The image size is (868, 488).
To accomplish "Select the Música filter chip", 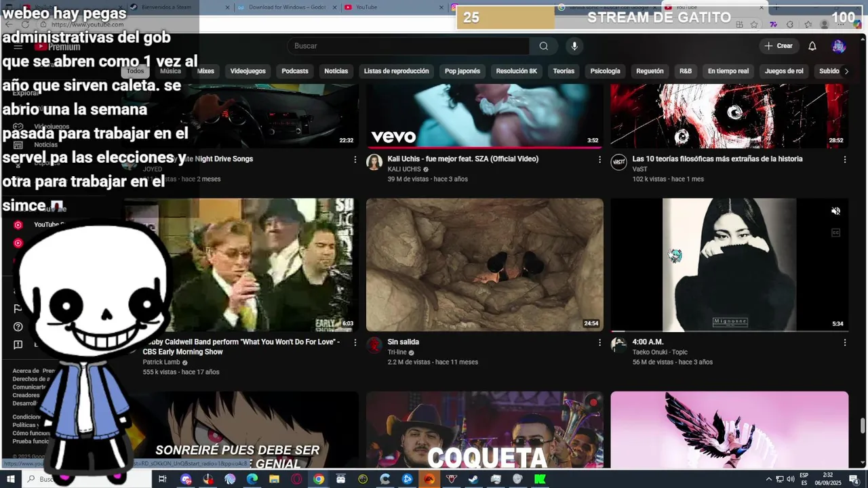I will pyautogui.click(x=170, y=71).
